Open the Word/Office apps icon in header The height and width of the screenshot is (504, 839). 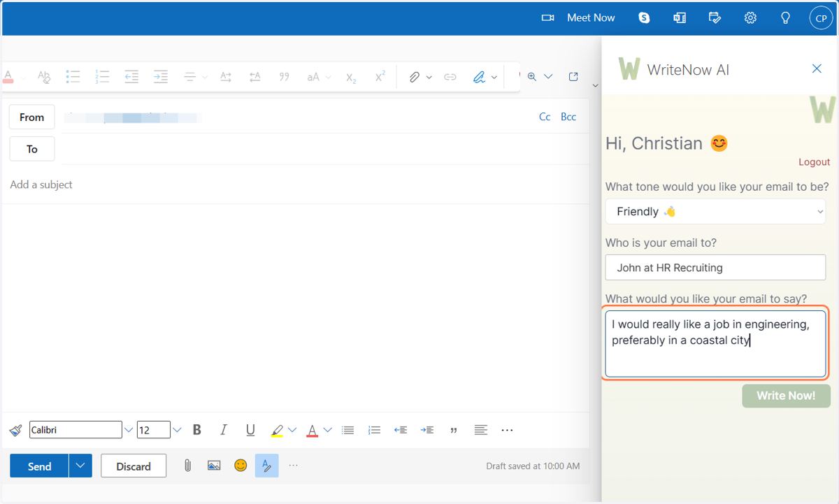coord(679,18)
